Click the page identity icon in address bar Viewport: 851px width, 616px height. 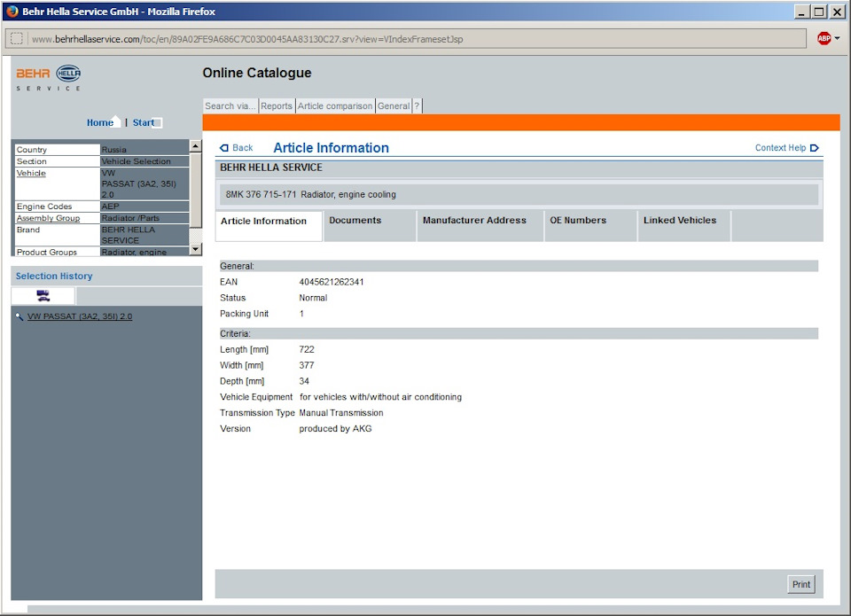click(x=17, y=38)
